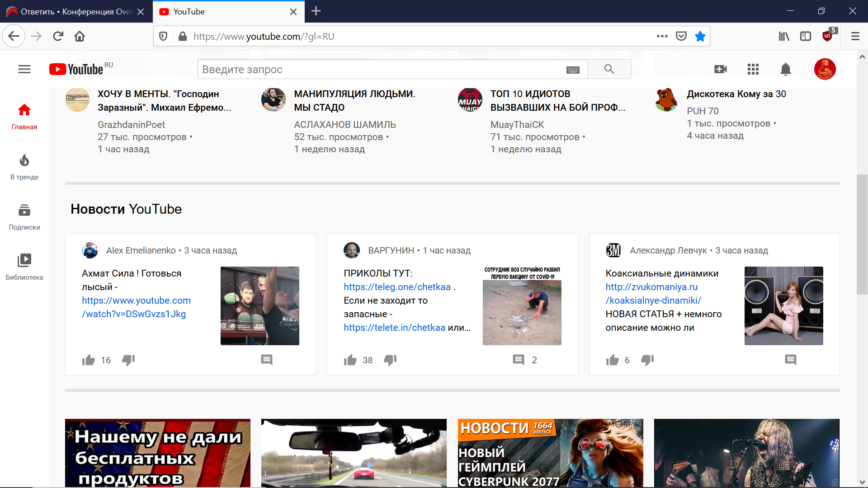Open the notifications bell
868x488 pixels.
coord(786,69)
